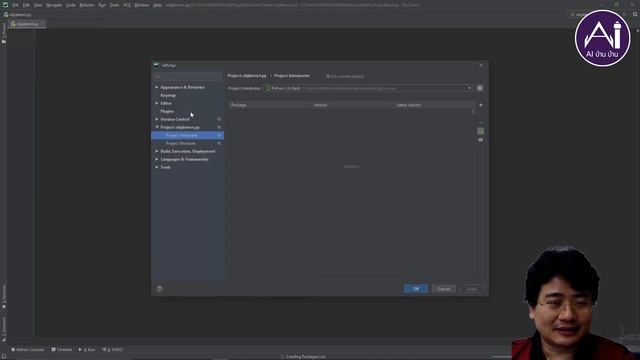Expand Build, Execution, Deployment category
This screenshot has height=360, width=640.
click(x=157, y=151)
